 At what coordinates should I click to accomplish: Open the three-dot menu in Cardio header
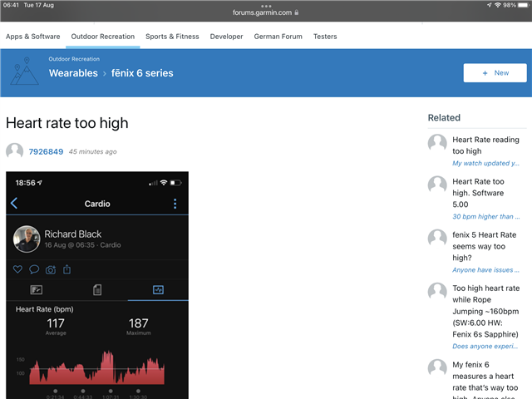coord(175,204)
